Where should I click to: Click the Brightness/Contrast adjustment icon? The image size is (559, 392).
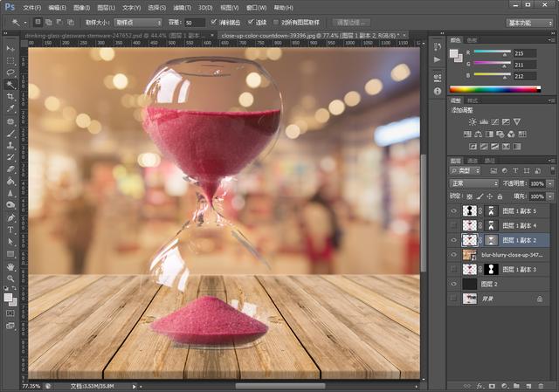pyautogui.click(x=473, y=122)
